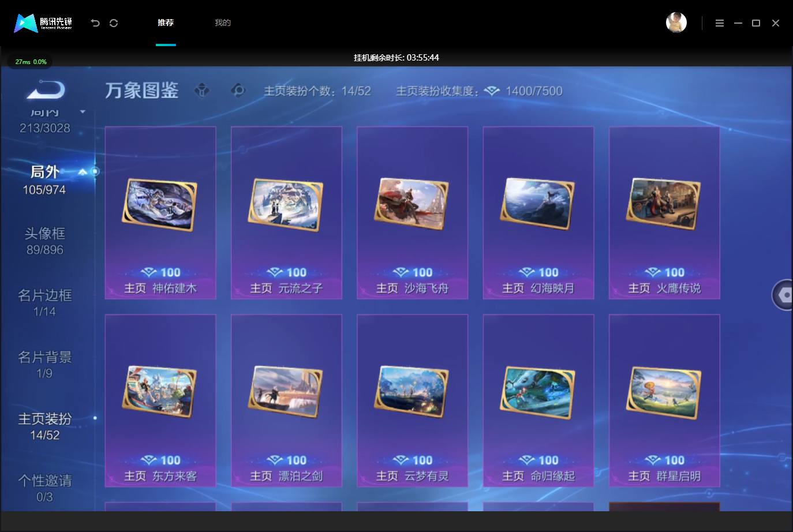Open the 沙海飞舟 homepage card
793x532 pixels.
[412, 213]
